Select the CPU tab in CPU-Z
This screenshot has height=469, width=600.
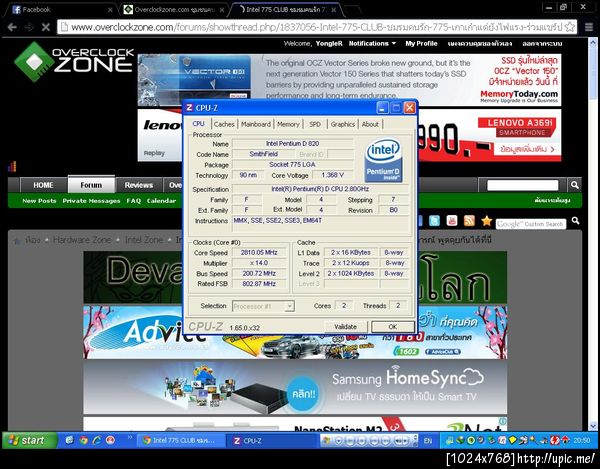coord(198,124)
